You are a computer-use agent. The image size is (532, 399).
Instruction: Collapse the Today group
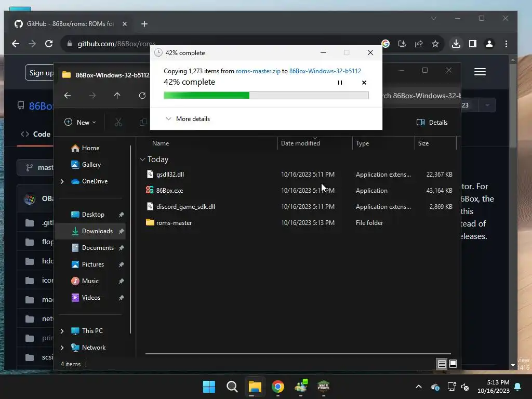pyautogui.click(x=142, y=159)
